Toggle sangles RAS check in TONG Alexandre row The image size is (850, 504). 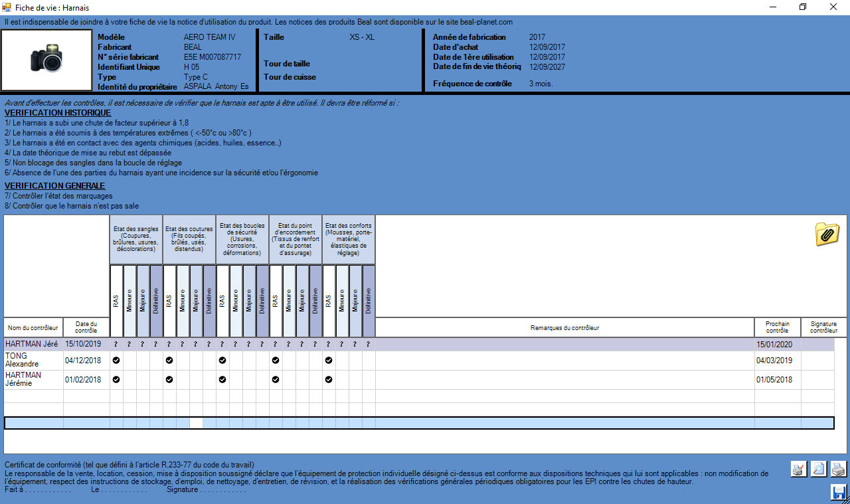click(116, 360)
